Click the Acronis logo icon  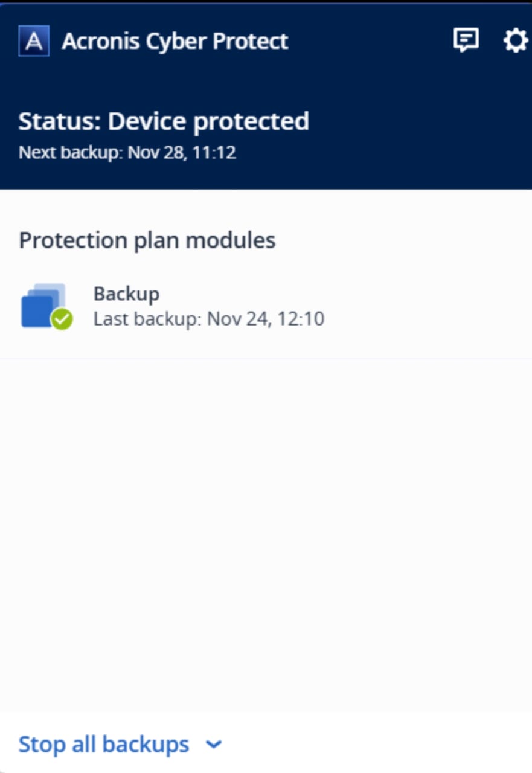coord(34,41)
